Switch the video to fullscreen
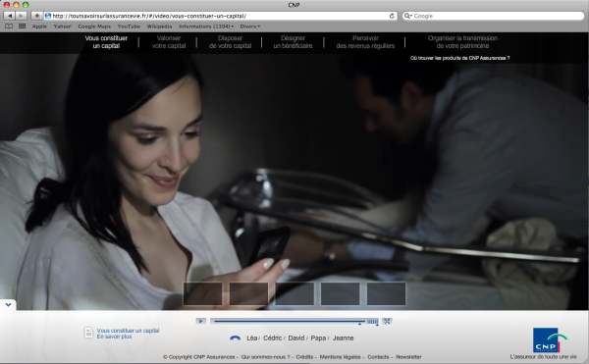Screen dimensions: 589x364 coord(387,321)
